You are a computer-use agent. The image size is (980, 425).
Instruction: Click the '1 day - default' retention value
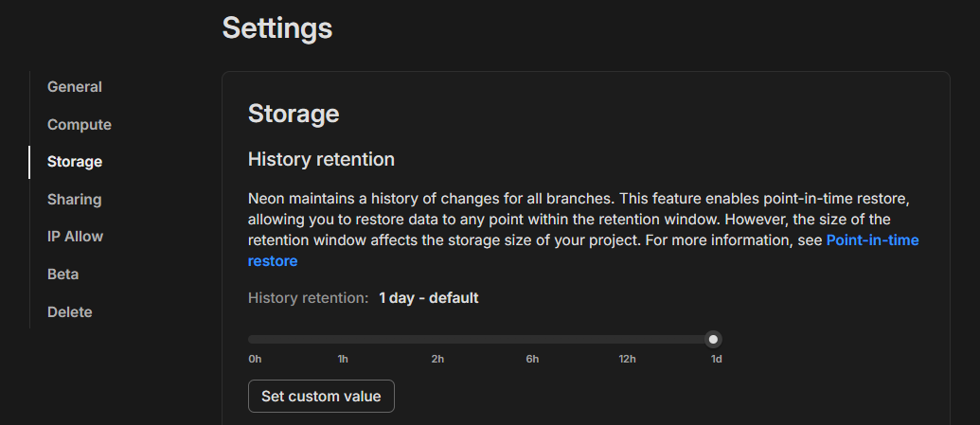pos(428,298)
